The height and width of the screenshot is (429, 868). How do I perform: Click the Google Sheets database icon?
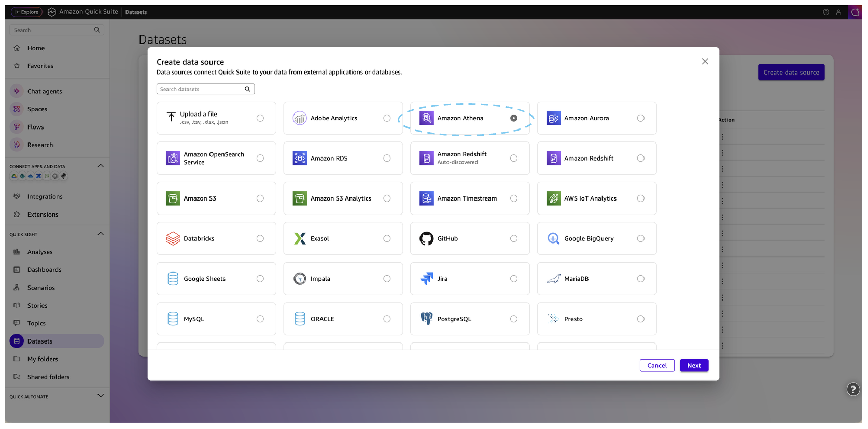pyautogui.click(x=173, y=279)
